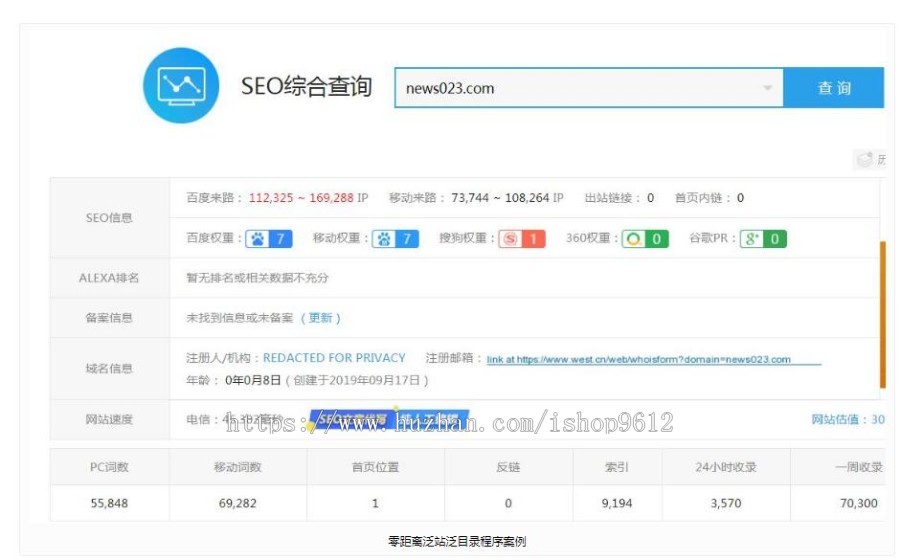Click the ALEXA排名 row label
This screenshot has width=900, height=560.
point(109,278)
